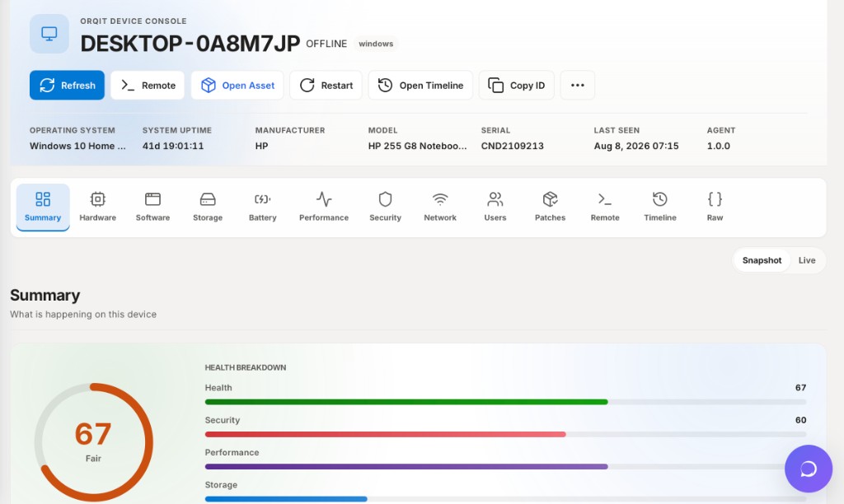Viewport: 844px width, 504px height.
Task: Click the 67 Fair health score gauge
Action: tap(94, 442)
